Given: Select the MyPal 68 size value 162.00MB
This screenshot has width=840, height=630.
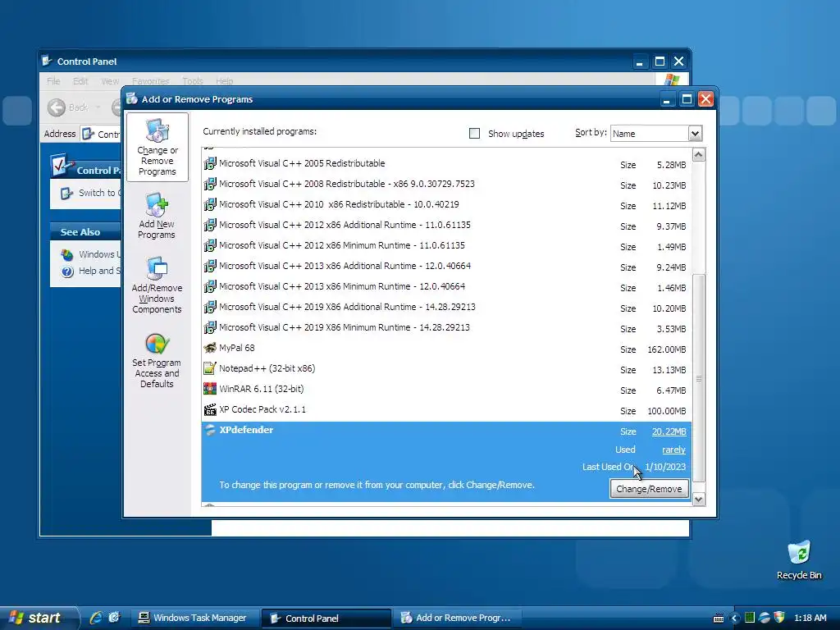Looking at the screenshot, I should pos(666,349).
